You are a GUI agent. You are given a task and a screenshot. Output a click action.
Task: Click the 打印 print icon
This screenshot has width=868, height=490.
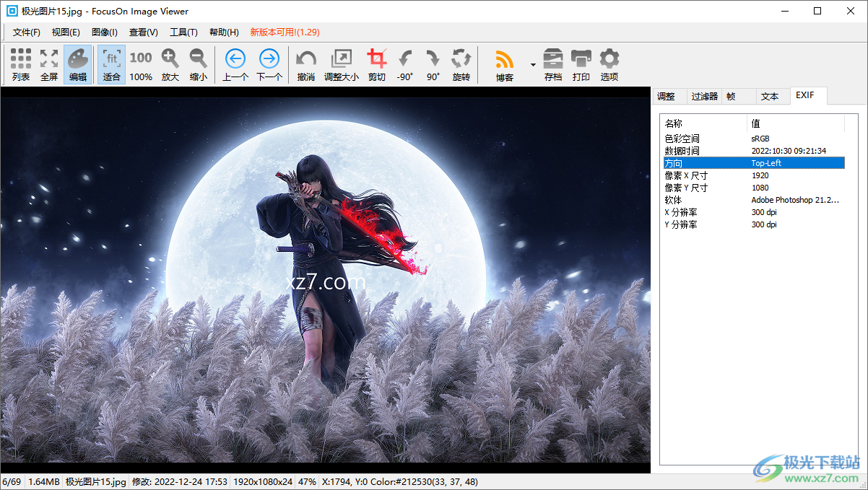pos(581,65)
